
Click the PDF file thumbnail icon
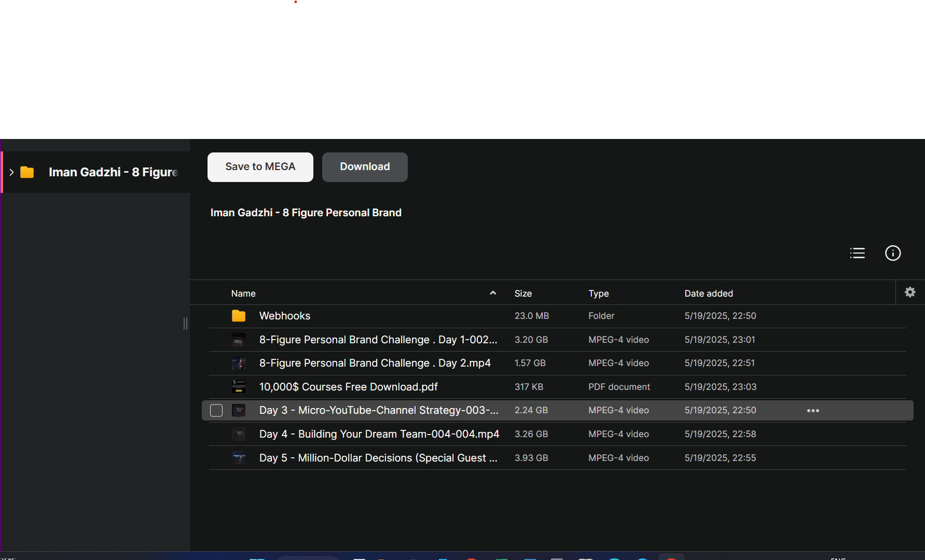point(239,387)
